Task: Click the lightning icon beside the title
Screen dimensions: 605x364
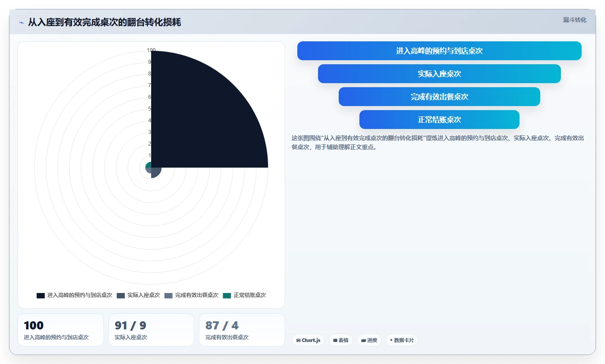Action: (x=21, y=22)
